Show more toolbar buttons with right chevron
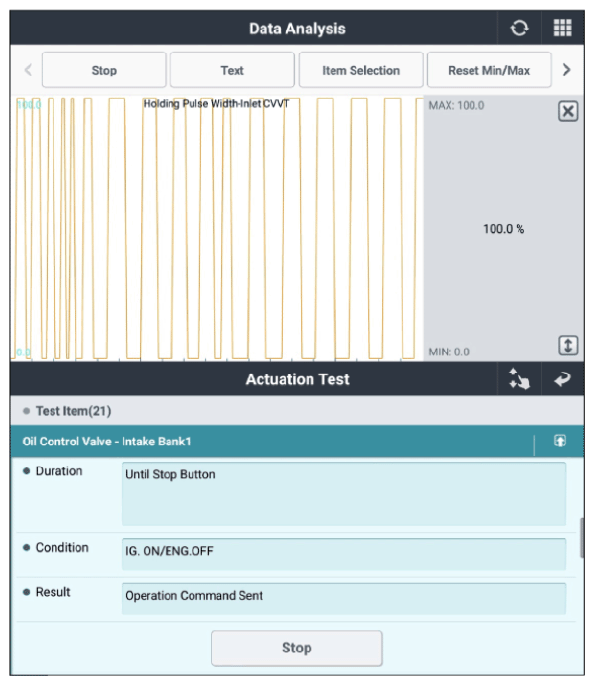Screen dimensions: 594x685 [x=566, y=70]
